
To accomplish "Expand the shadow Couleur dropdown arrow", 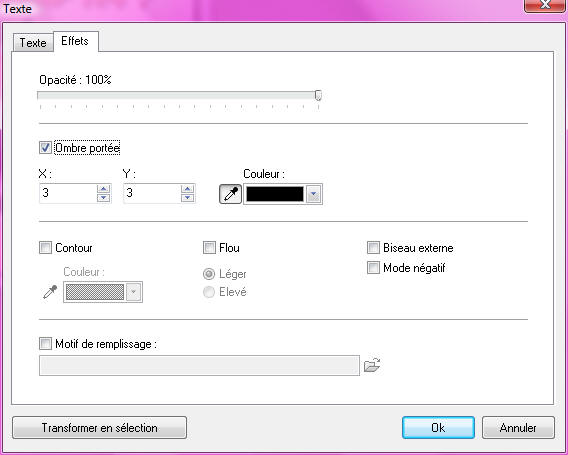I will (314, 195).
